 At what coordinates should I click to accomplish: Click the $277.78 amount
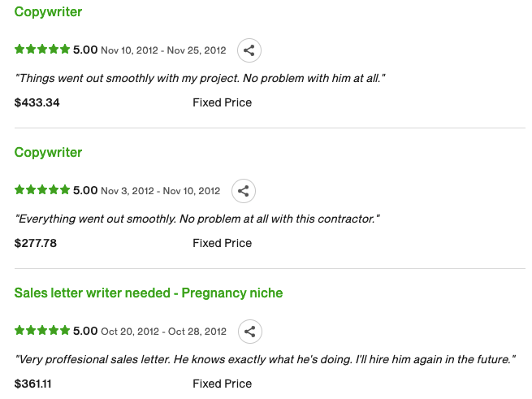pyautogui.click(x=36, y=243)
